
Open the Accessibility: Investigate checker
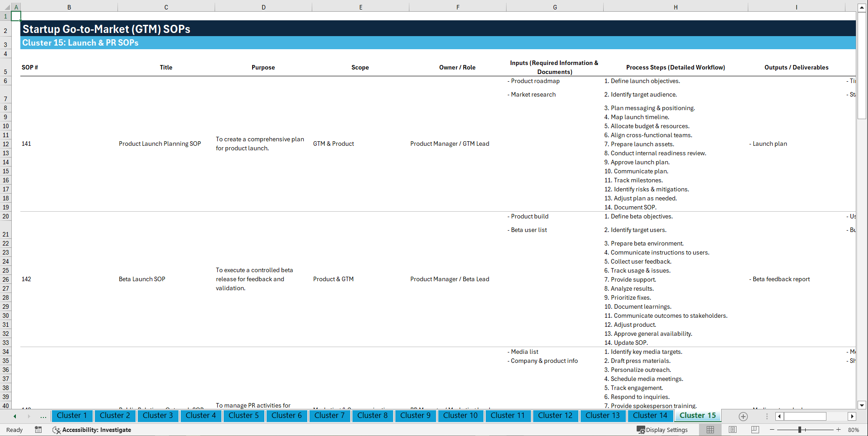coord(92,430)
